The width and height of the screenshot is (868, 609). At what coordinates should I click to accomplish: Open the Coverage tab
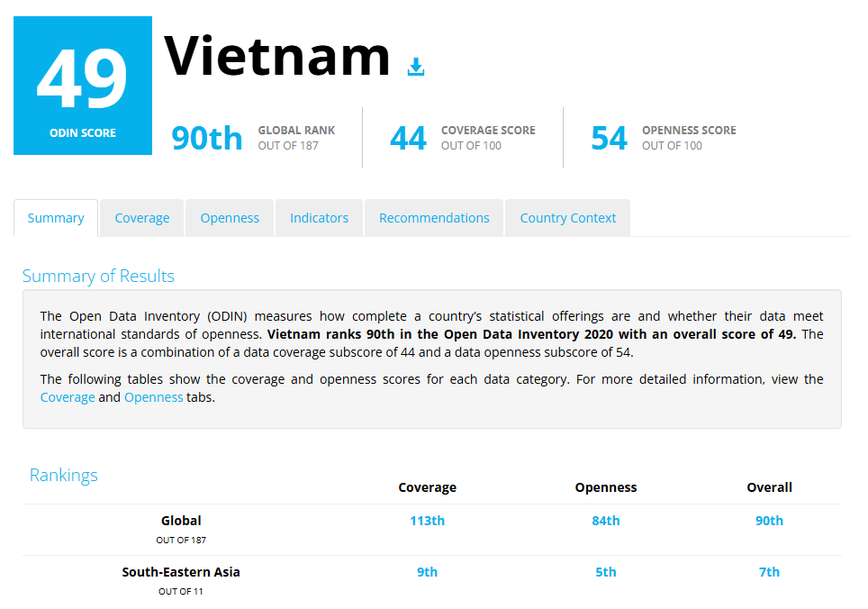[x=142, y=218]
